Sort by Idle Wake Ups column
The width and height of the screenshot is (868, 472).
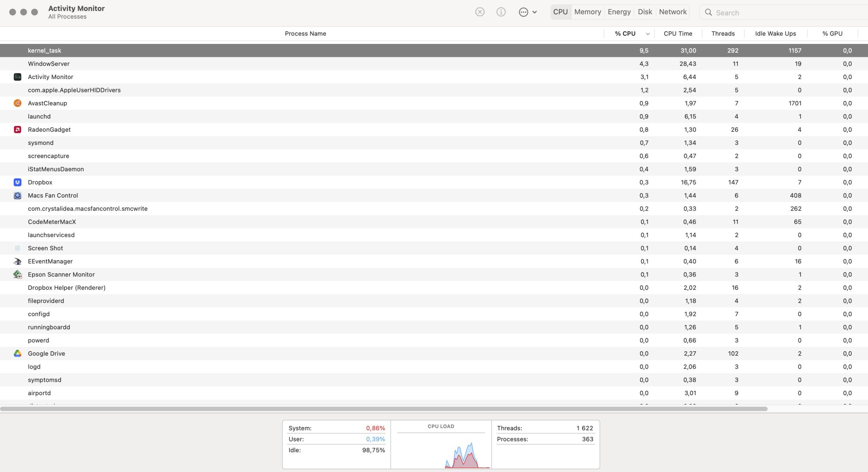tap(775, 33)
